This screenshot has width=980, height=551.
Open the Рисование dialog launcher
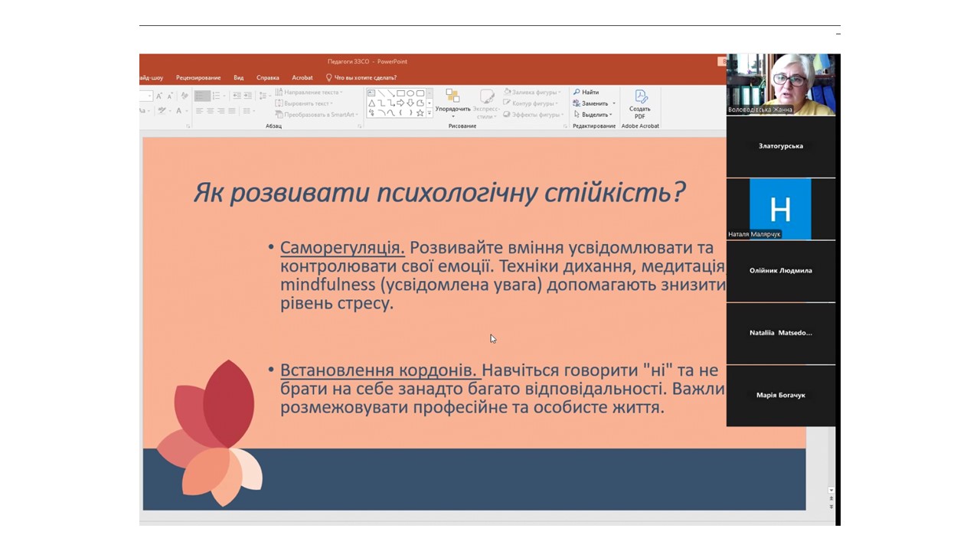(565, 126)
